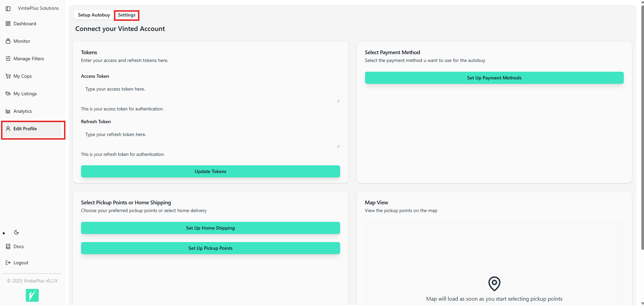Viewport: 644px width, 305px height.
Task: Click 'Select Pickup Points or Home Shipping' heading
Action: pyautogui.click(x=126, y=202)
